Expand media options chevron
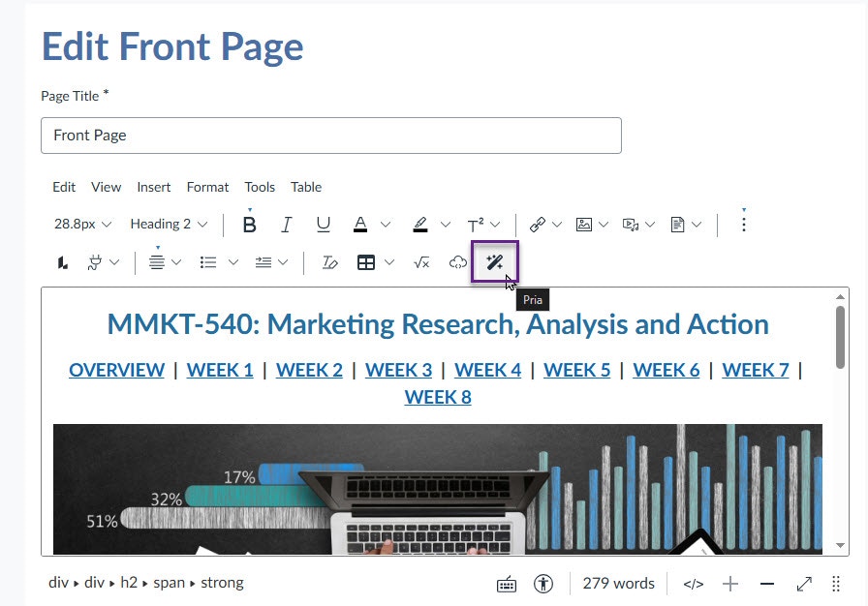 click(650, 225)
